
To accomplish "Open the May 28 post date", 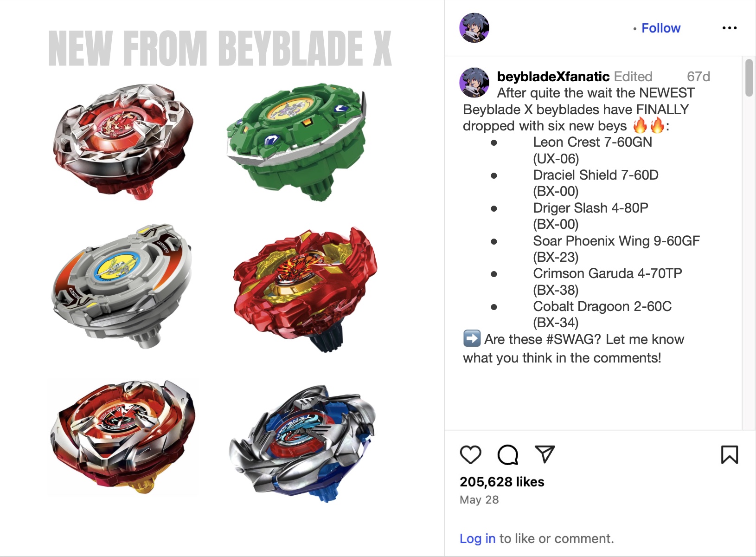I will [479, 500].
